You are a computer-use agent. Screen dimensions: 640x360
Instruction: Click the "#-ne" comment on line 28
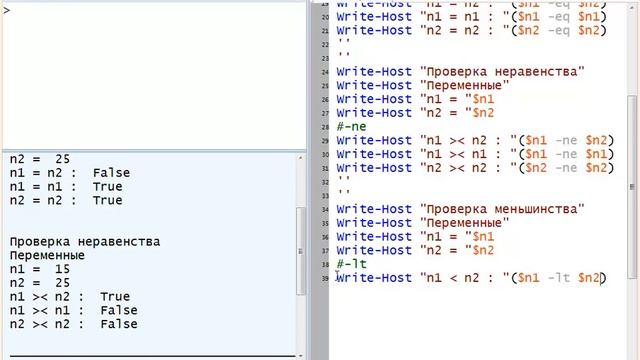click(351, 127)
